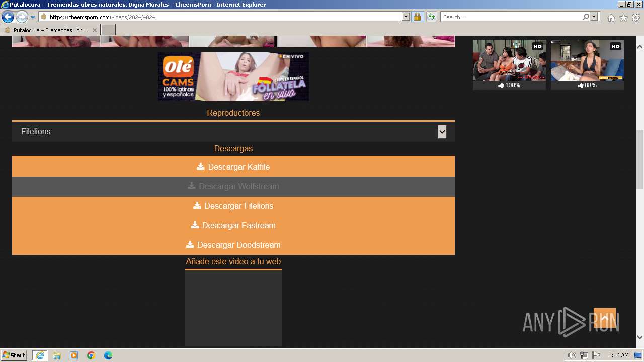Open a new blank tab
644x362 pixels.
(108, 30)
